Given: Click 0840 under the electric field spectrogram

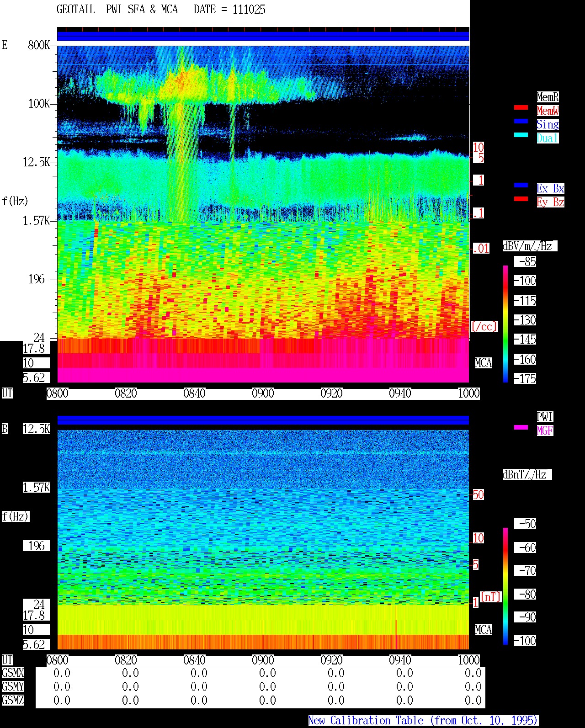Looking at the screenshot, I should pyautogui.click(x=194, y=393).
